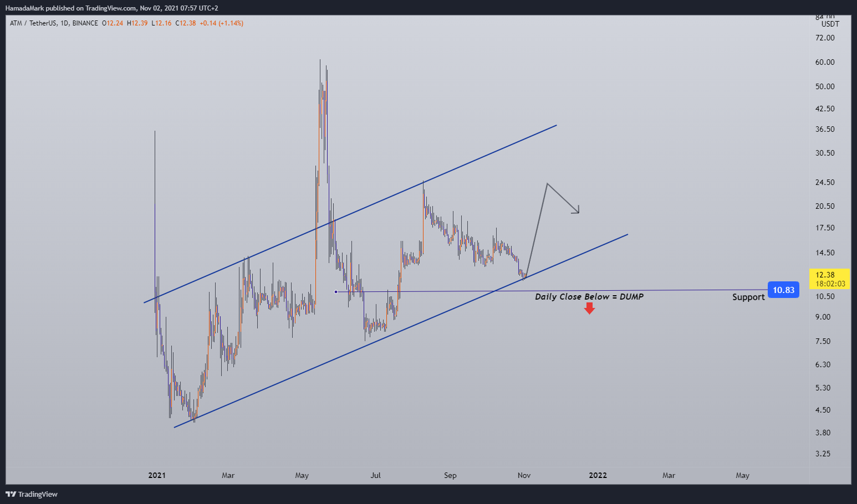Click the 'ATM / TetherUS, 1D, BINANCE' symbol title

(54, 23)
